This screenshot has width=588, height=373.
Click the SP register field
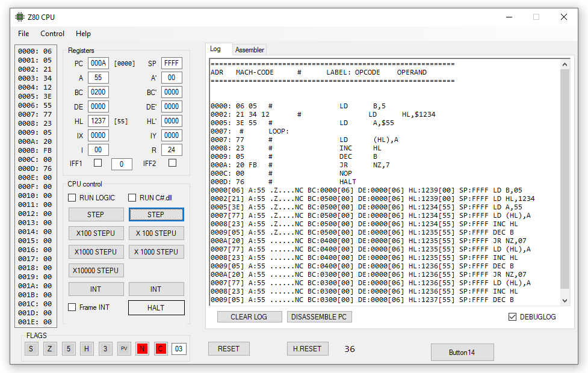pyautogui.click(x=172, y=63)
